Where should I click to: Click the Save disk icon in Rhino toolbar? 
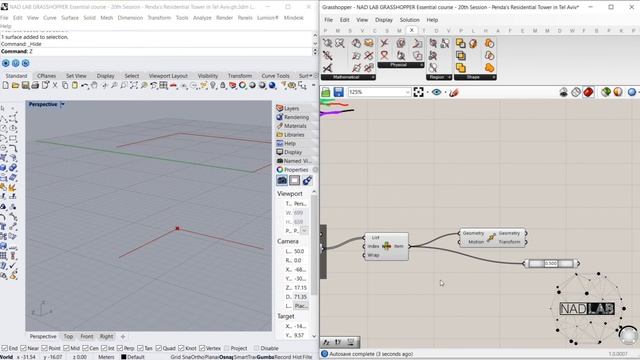point(25,85)
